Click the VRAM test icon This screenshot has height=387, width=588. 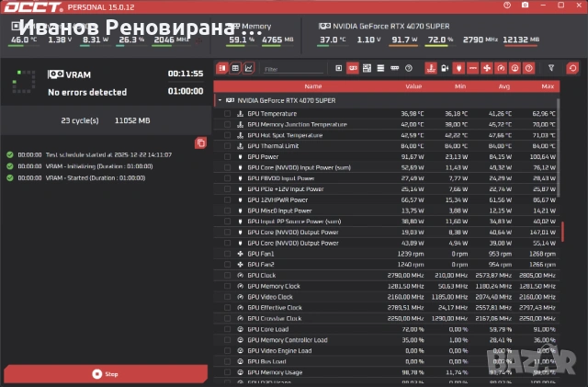coord(55,74)
